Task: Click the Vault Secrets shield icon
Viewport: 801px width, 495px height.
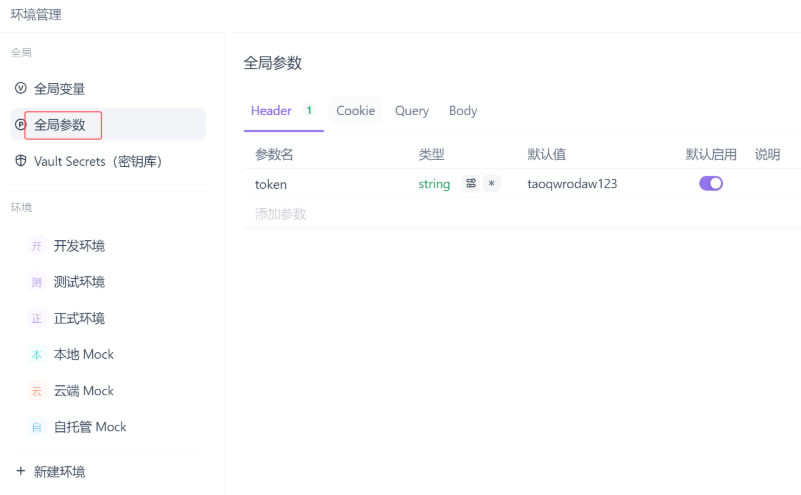Action: [21, 161]
